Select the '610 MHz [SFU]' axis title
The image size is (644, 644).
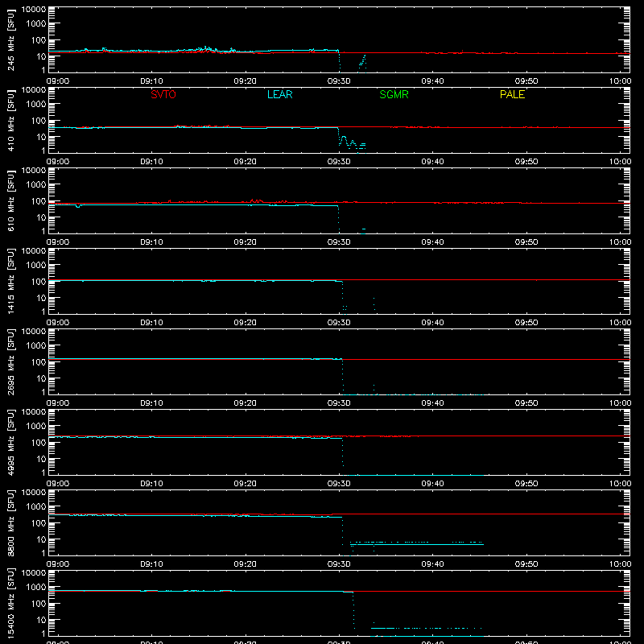pyautogui.click(x=11, y=200)
